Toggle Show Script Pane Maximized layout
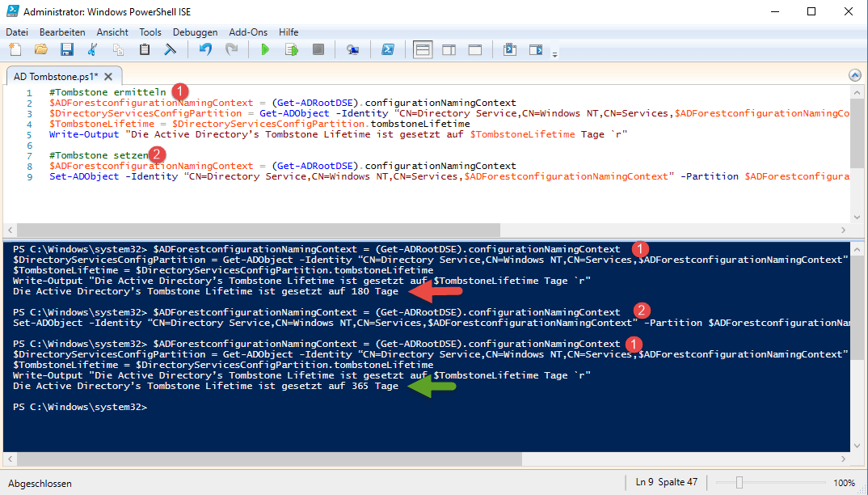Image resolution: width=868 pixels, height=495 pixels. [474, 50]
